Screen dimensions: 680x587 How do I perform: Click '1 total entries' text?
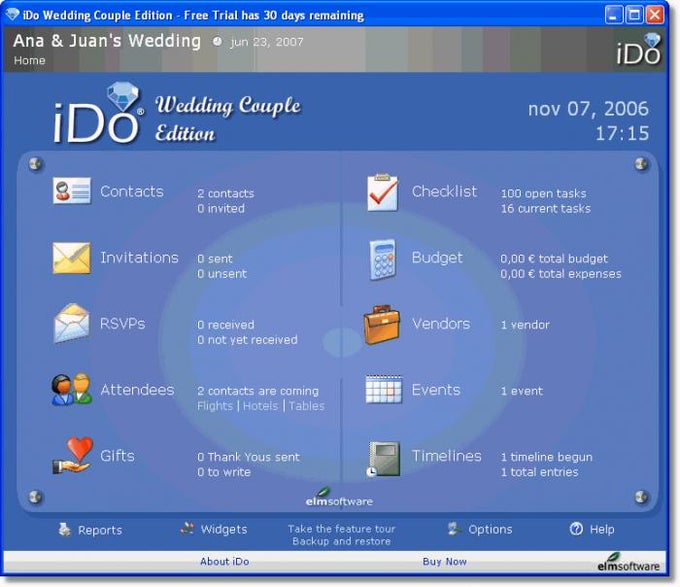(x=539, y=472)
